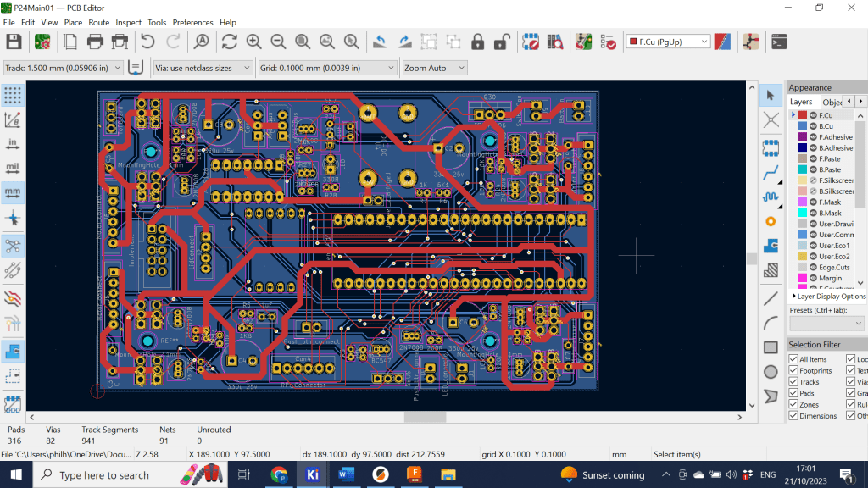Open the Inspect menu
The height and width of the screenshot is (488, 868).
tap(128, 22)
